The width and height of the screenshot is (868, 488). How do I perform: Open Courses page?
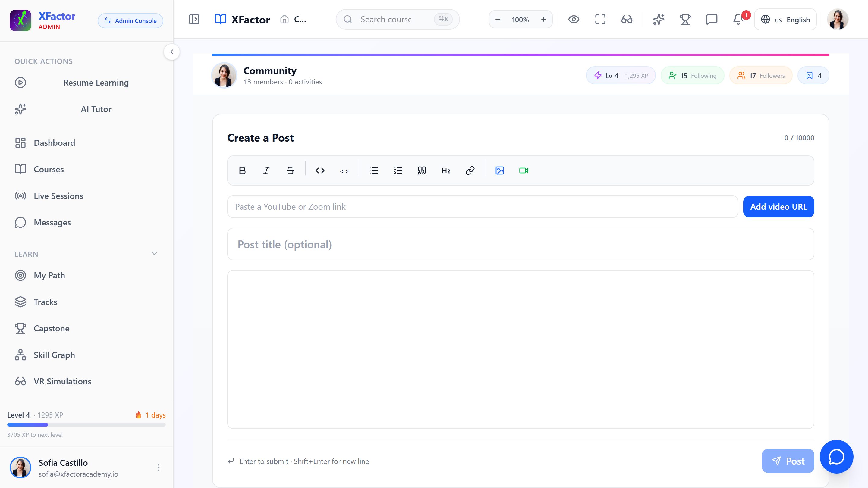tap(86, 169)
